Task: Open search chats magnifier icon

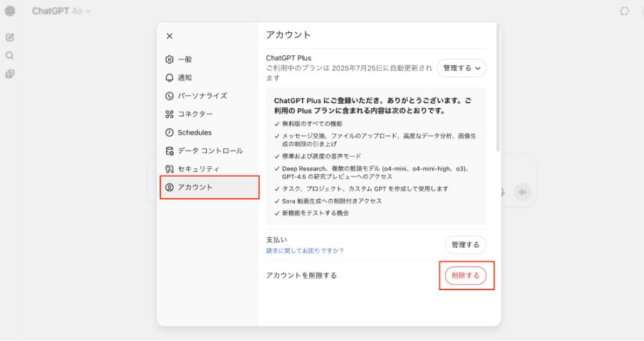Action: pos(10,56)
